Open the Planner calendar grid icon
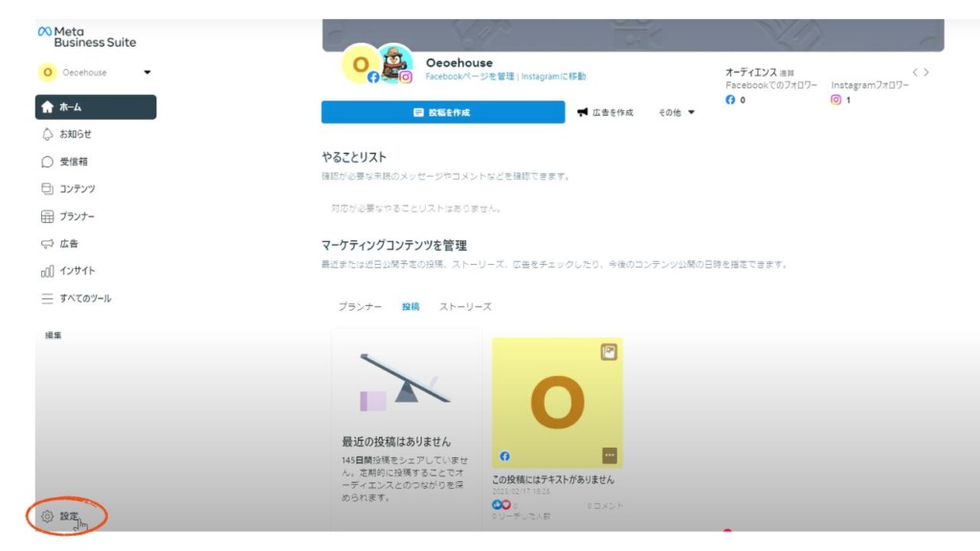 click(48, 217)
